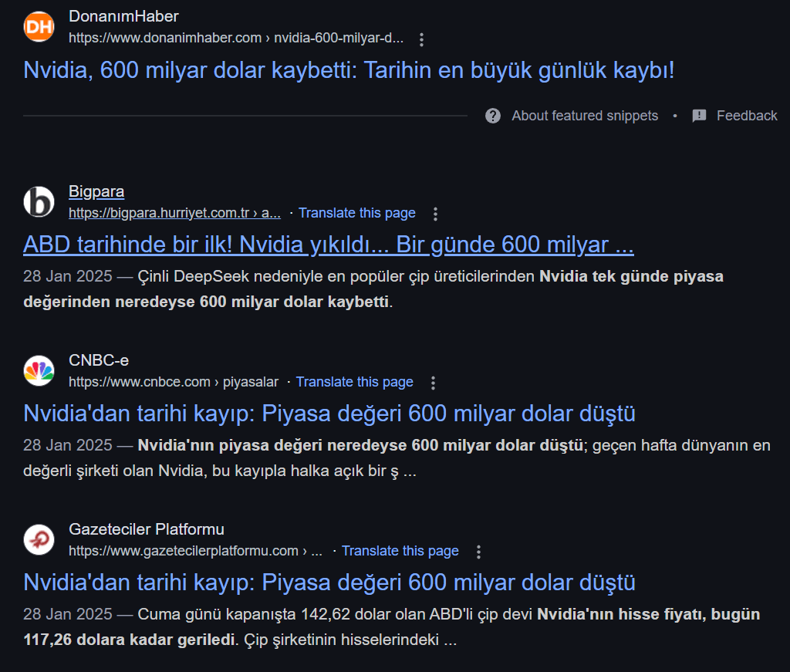Click the Feedback speech bubble icon

pos(699,116)
